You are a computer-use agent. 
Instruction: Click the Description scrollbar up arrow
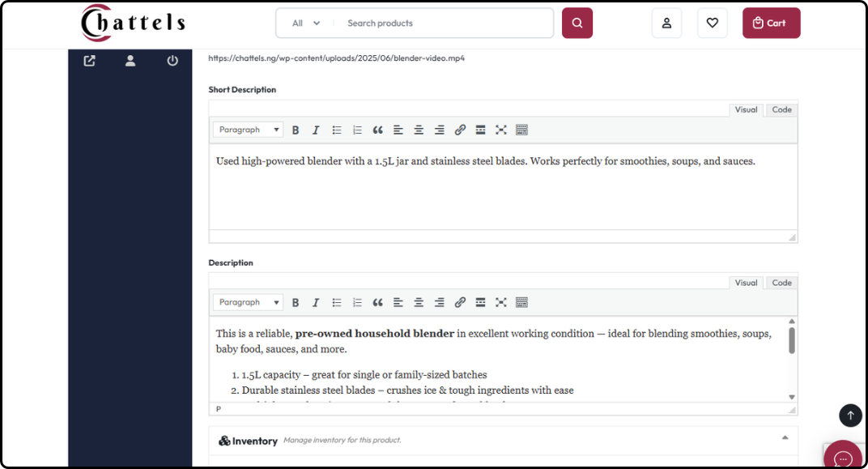(x=792, y=321)
